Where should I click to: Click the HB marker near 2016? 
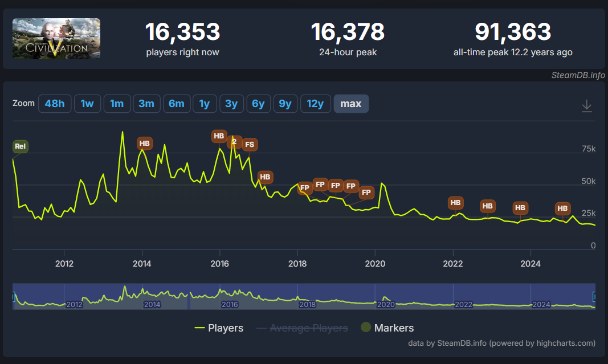(219, 136)
